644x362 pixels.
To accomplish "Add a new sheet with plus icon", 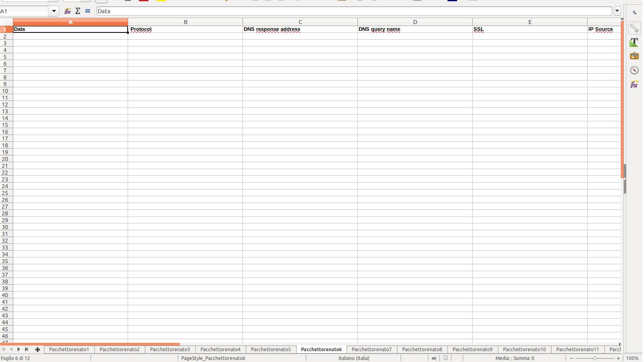I will pyautogui.click(x=38, y=350).
